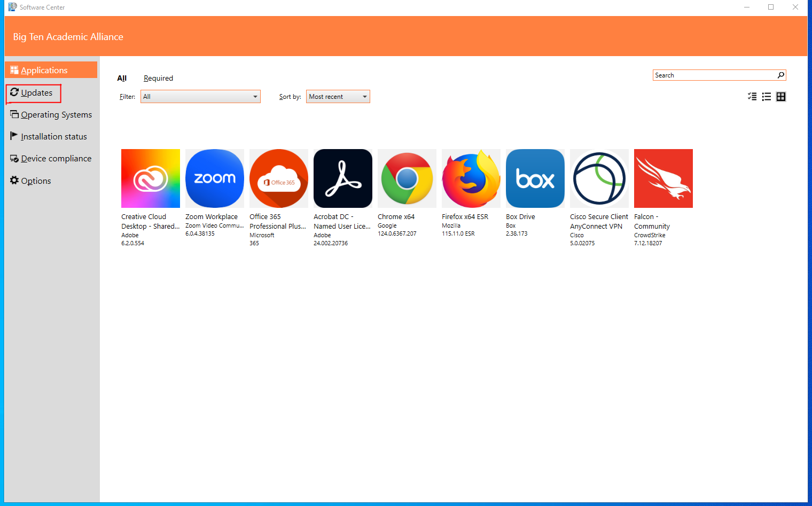Open Device compliance page label
The width and height of the screenshot is (812, 506).
click(x=56, y=159)
